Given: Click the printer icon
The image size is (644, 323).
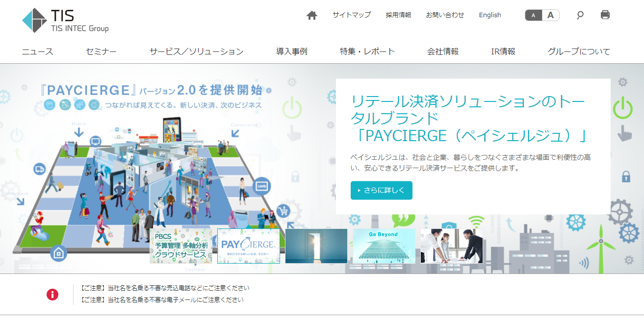Looking at the screenshot, I should (605, 15).
